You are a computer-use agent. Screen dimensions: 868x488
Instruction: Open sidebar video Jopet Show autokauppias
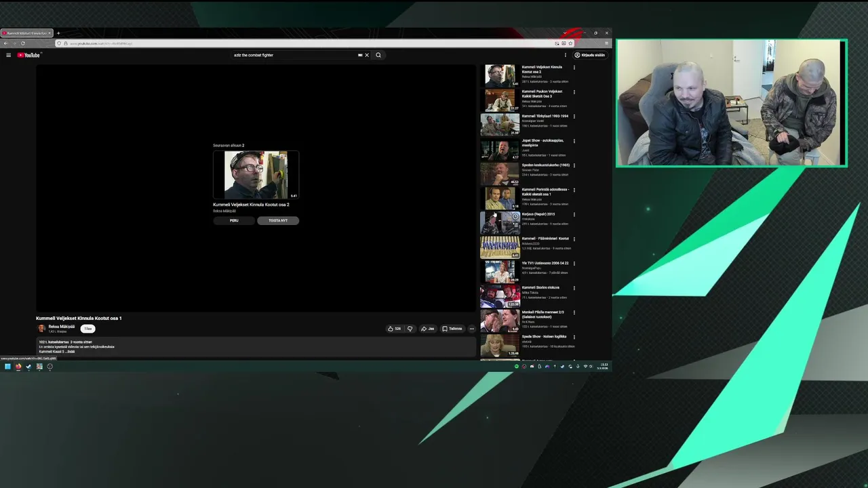[542, 142]
